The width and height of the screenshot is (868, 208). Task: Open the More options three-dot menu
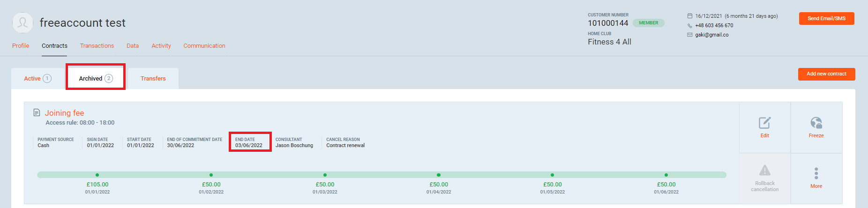point(816,173)
